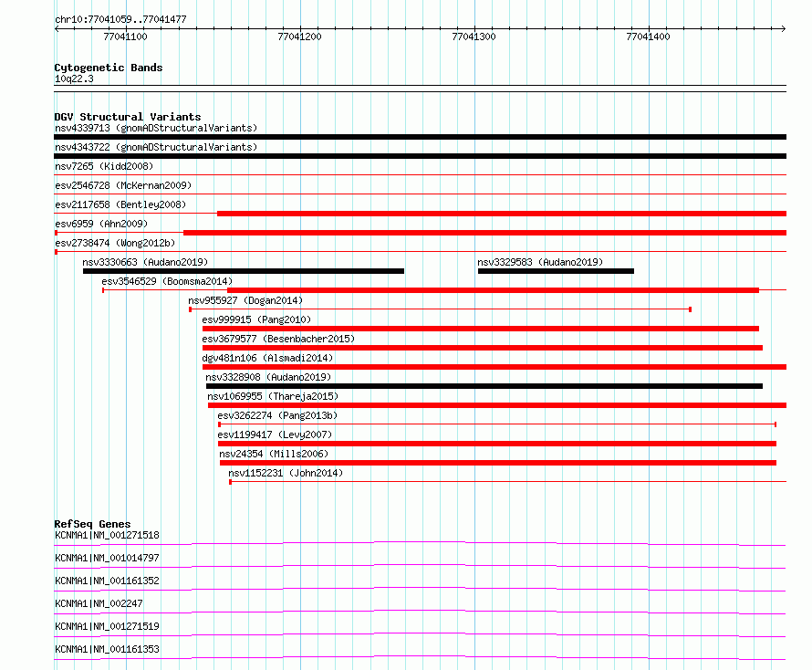Screen dimensions: 812x670
Task: Click ruler tick label 77041100
Action: pyautogui.click(x=125, y=37)
